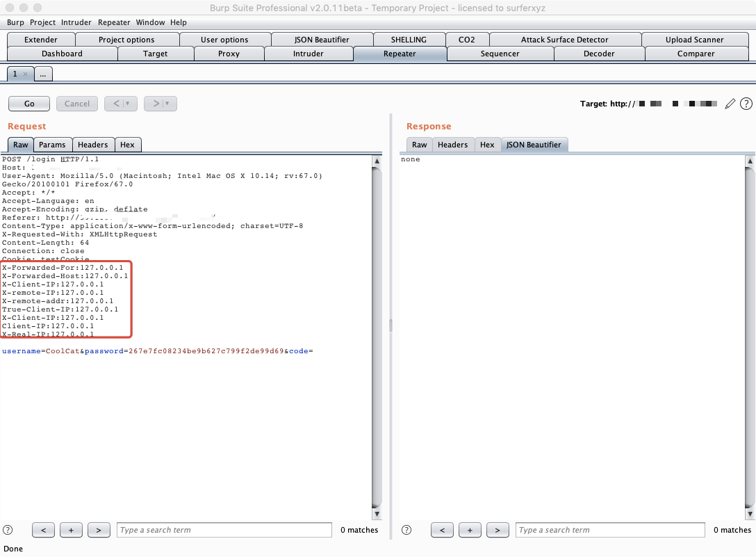Image resolution: width=756 pixels, height=557 pixels.
Task: Click the plus icon in the request search bar
Action: (71, 529)
